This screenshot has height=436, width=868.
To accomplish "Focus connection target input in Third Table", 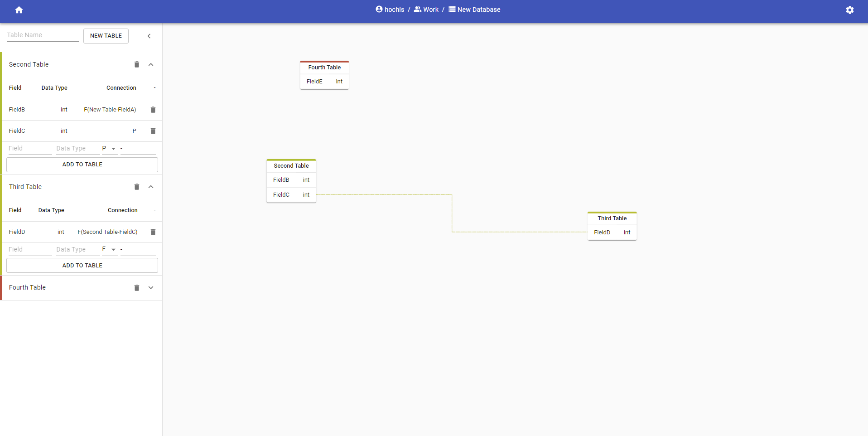I will pos(138,250).
